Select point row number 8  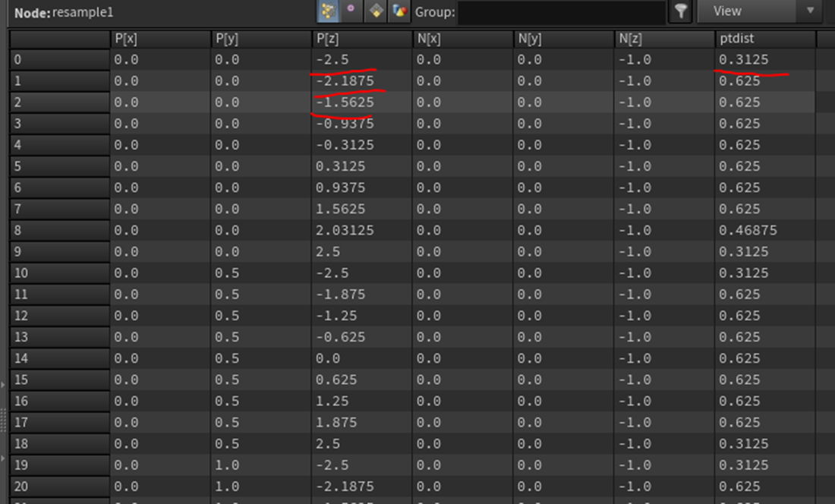coord(60,231)
